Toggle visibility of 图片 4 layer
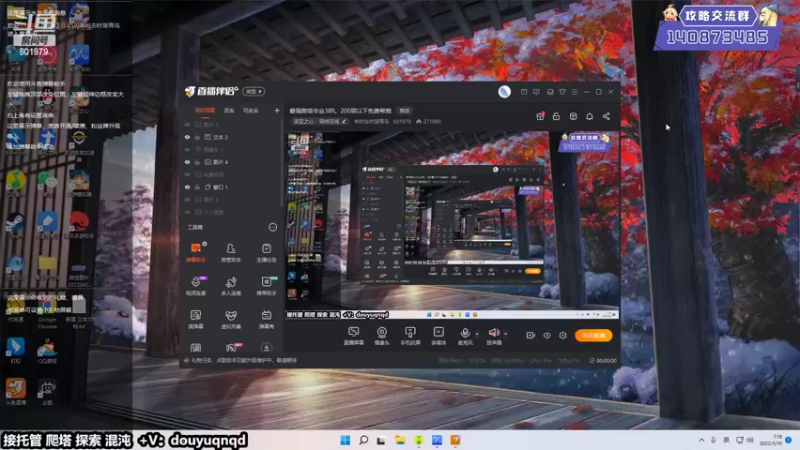The height and width of the screenshot is (450, 800). click(187, 162)
